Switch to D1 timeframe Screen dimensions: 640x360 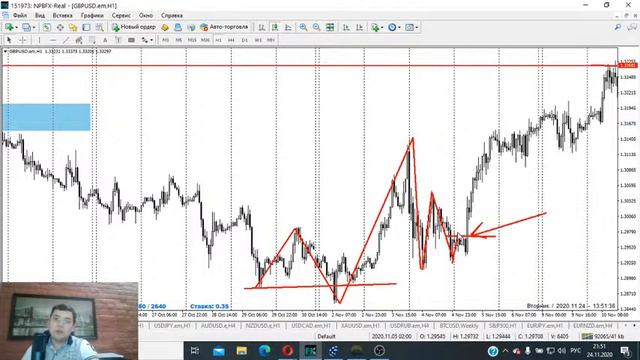point(244,40)
